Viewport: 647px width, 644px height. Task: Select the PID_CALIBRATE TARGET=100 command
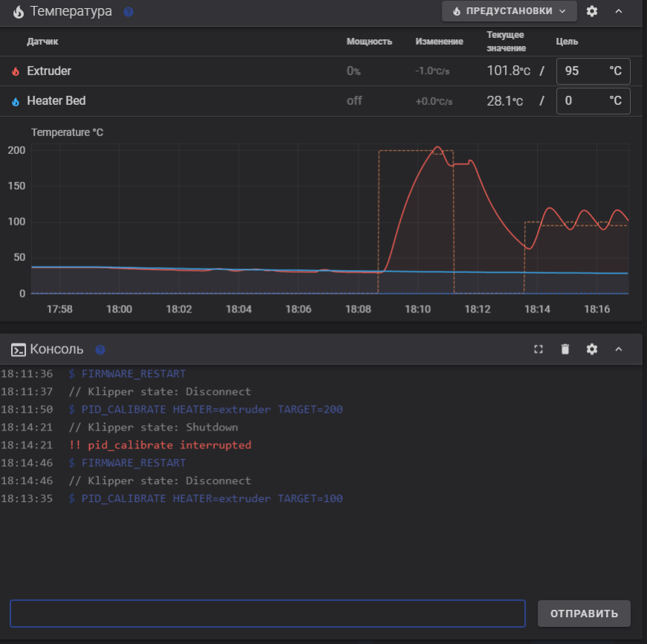(212, 498)
